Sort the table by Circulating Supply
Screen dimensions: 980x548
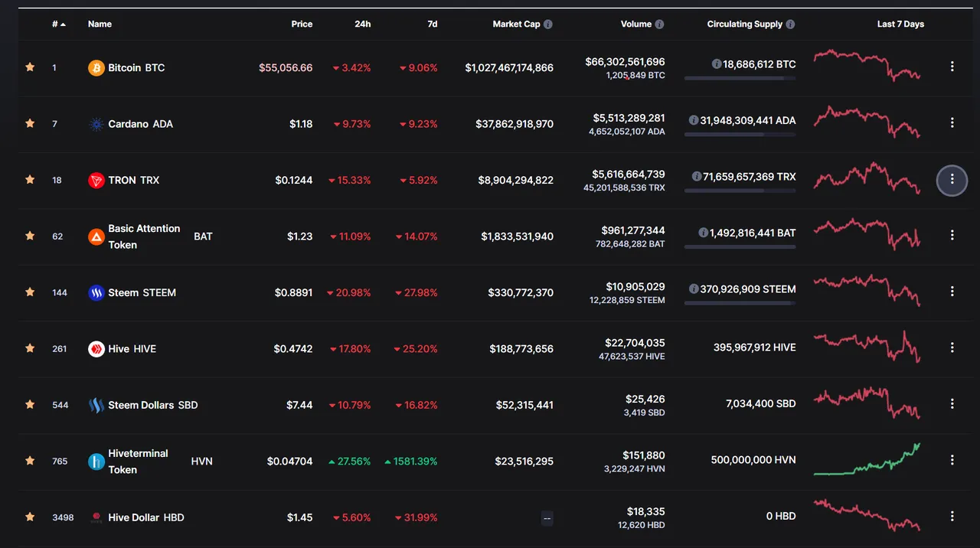tap(745, 24)
